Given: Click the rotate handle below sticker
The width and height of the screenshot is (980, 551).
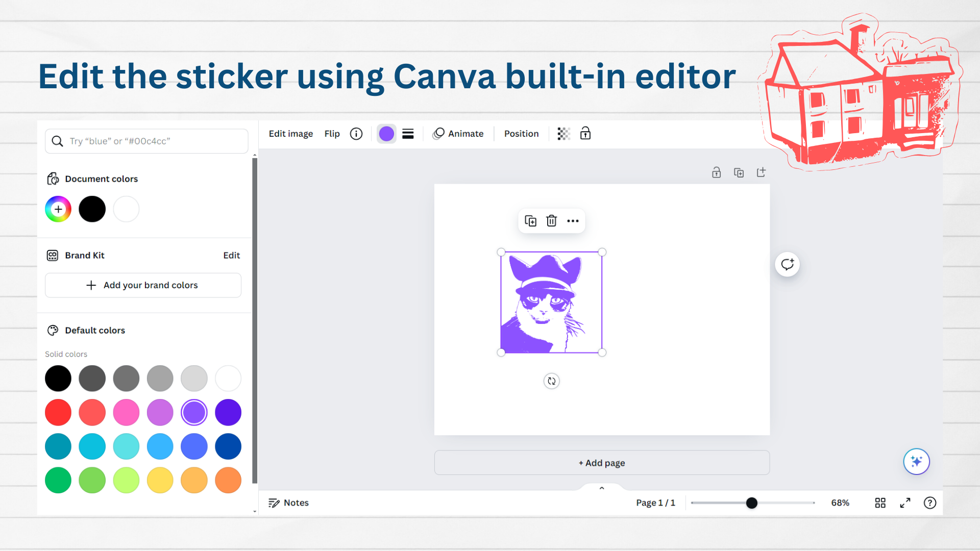Looking at the screenshot, I should pos(552,381).
